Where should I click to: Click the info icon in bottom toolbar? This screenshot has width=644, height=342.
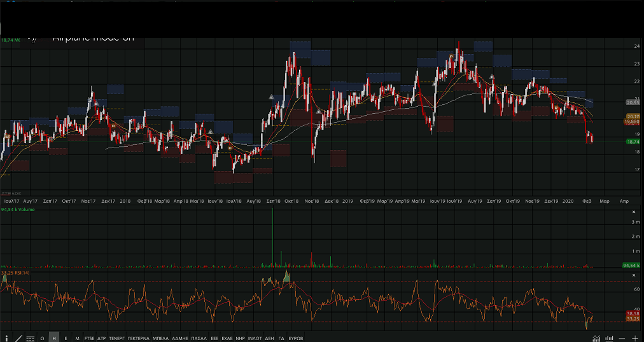6,339
